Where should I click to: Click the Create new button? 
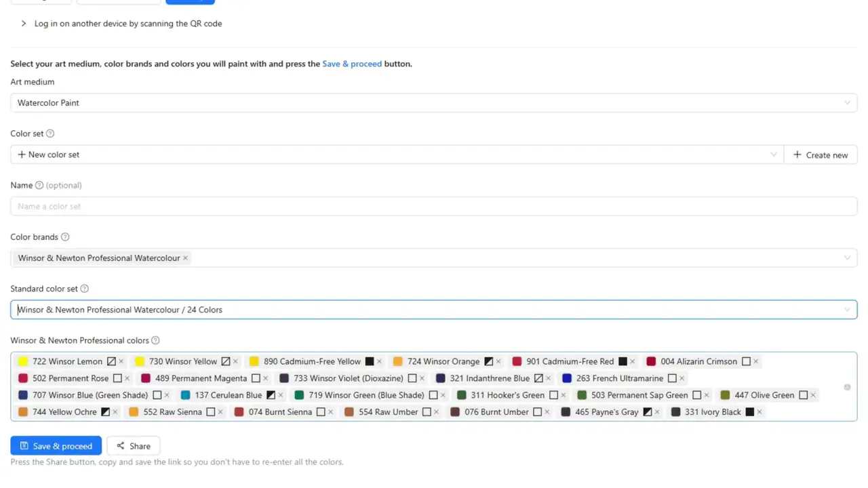[x=821, y=155]
